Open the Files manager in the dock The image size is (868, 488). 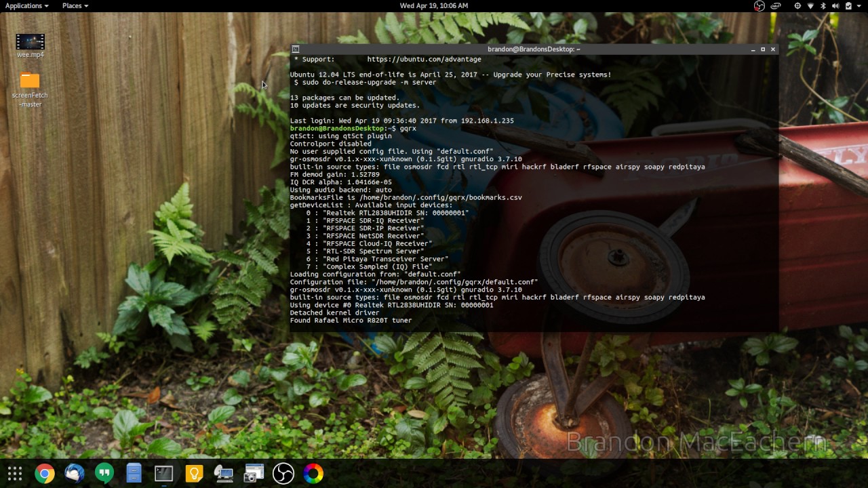pos(134,474)
